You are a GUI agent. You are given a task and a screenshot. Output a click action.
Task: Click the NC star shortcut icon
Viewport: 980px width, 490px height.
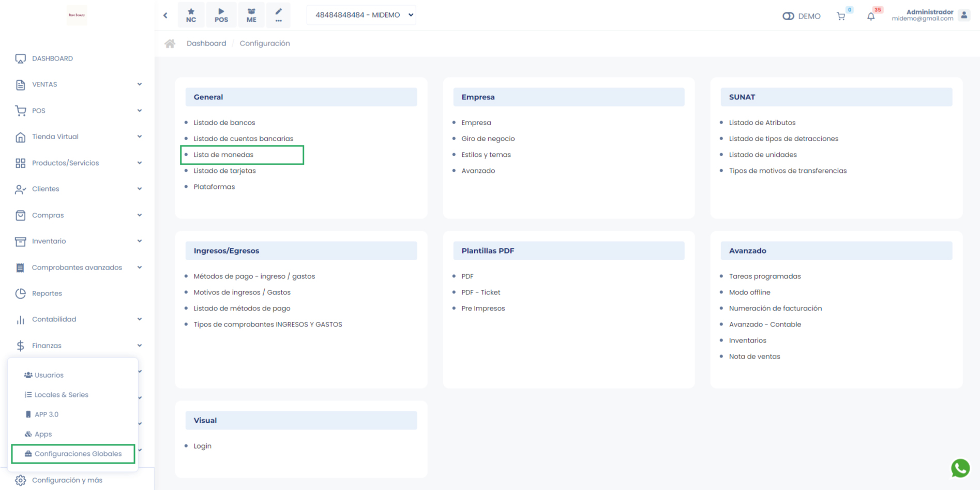tap(191, 15)
